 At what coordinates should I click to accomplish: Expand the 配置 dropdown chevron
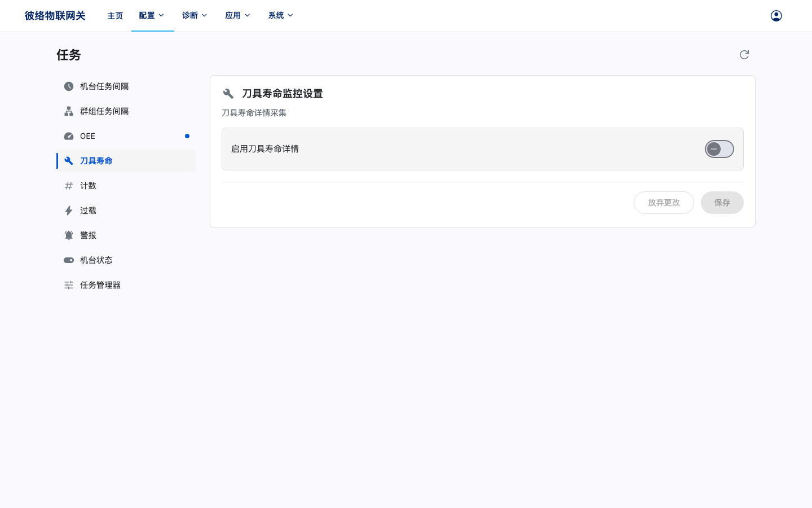tap(161, 16)
